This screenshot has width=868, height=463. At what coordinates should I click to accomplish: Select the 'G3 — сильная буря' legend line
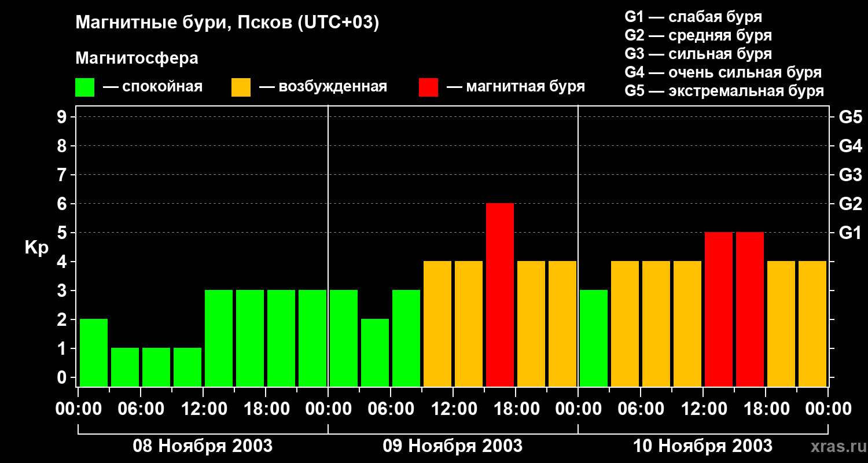tap(698, 54)
